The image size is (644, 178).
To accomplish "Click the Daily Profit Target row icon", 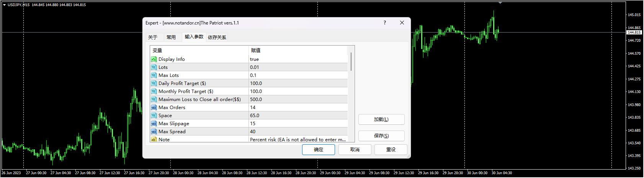I will click(154, 83).
